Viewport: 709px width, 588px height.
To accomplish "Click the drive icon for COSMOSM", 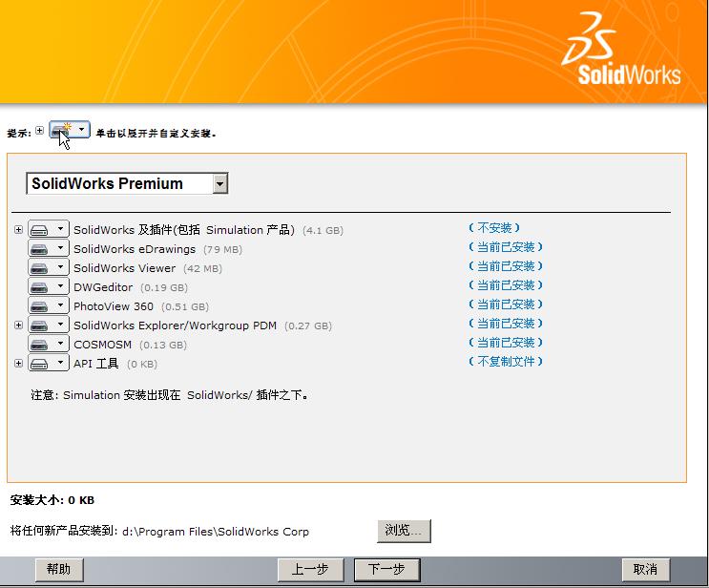I will [x=39, y=345].
